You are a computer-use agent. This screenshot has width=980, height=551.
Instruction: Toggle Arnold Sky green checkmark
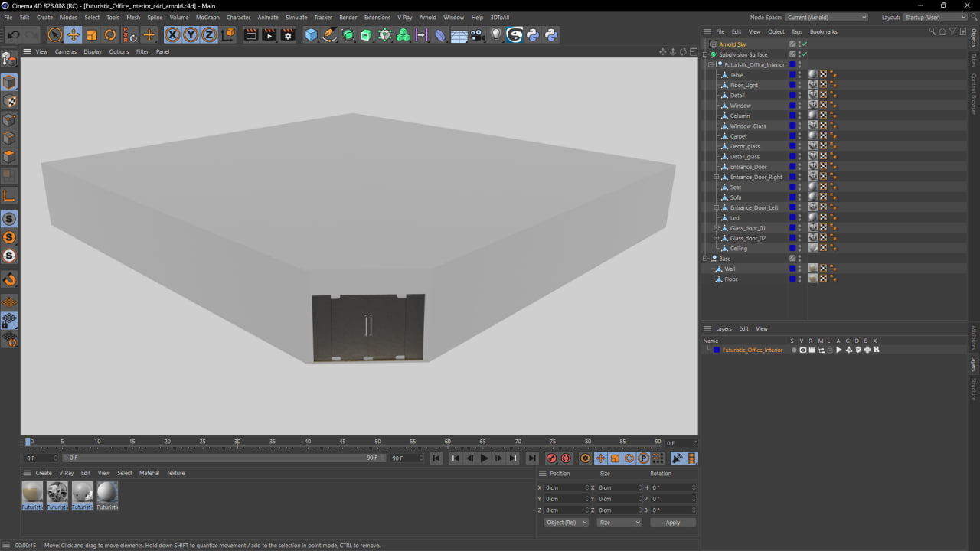pyautogui.click(x=805, y=44)
